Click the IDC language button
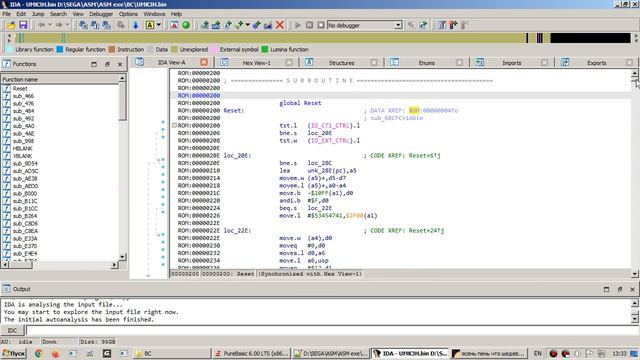The width and height of the screenshot is (640, 360). 12,330
